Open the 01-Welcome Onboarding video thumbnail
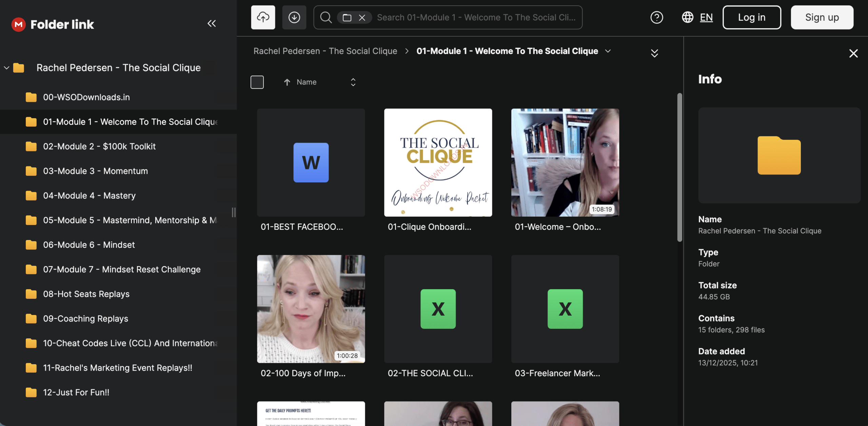The width and height of the screenshot is (868, 426). [x=565, y=163]
